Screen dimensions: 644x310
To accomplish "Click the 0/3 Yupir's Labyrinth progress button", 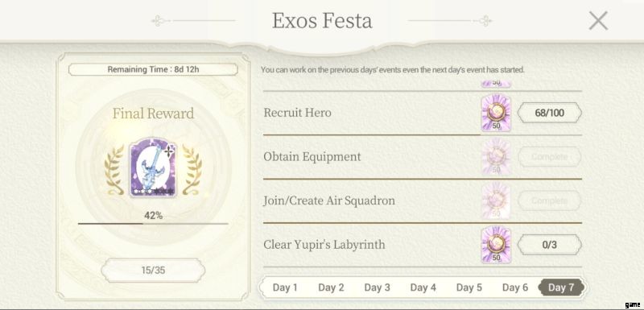I will pyautogui.click(x=550, y=245).
